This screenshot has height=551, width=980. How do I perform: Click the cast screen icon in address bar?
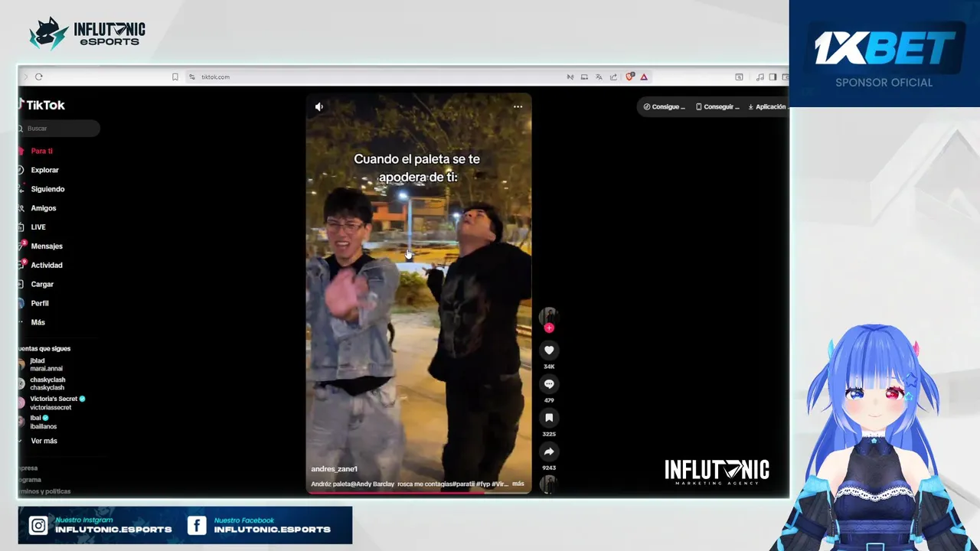tap(584, 77)
